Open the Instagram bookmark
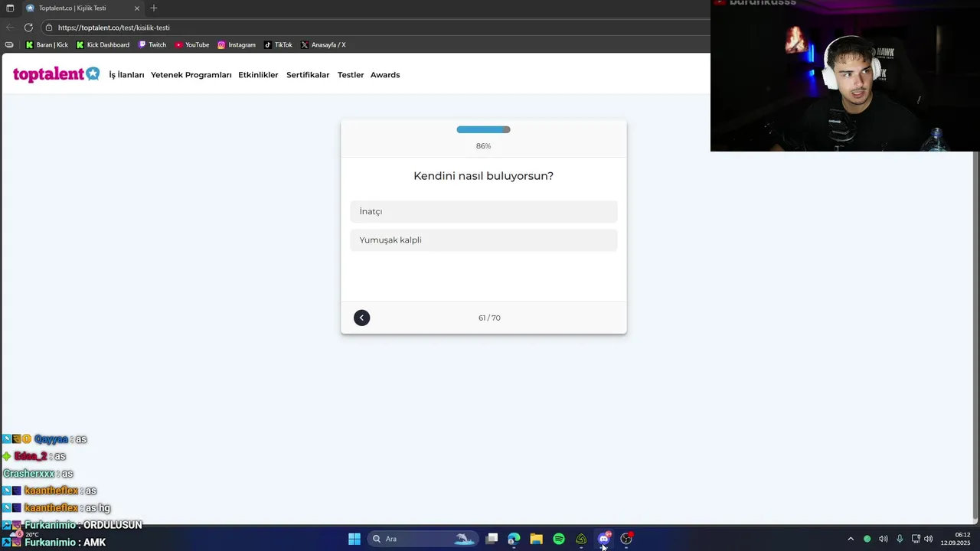The height and width of the screenshot is (551, 980). [237, 45]
